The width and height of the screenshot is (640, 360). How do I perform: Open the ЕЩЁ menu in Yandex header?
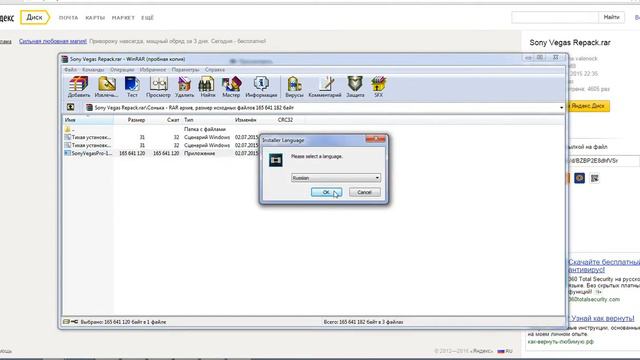[147, 18]
